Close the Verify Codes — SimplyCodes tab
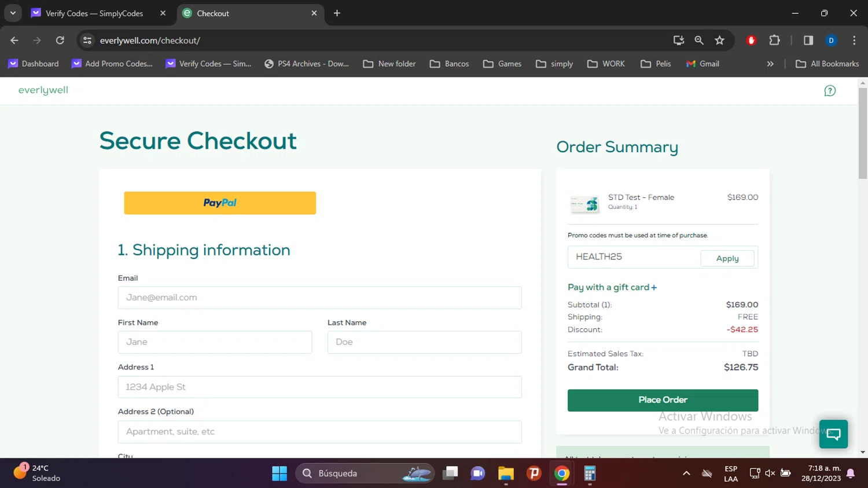 (163, 13)
